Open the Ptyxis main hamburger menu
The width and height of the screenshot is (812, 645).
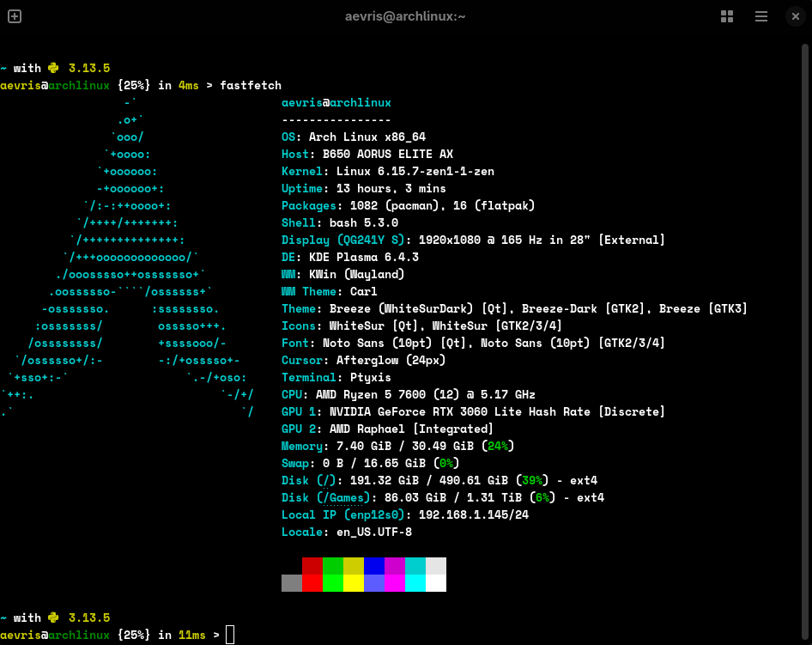pyautogui.click(x=761, y=16)
